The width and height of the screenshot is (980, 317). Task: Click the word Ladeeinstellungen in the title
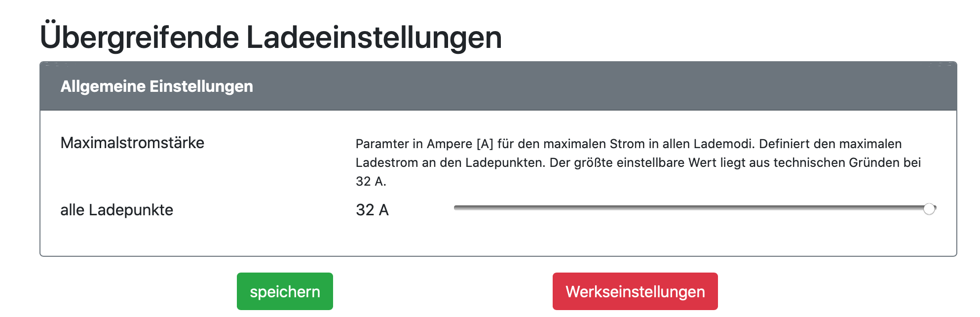374,38
